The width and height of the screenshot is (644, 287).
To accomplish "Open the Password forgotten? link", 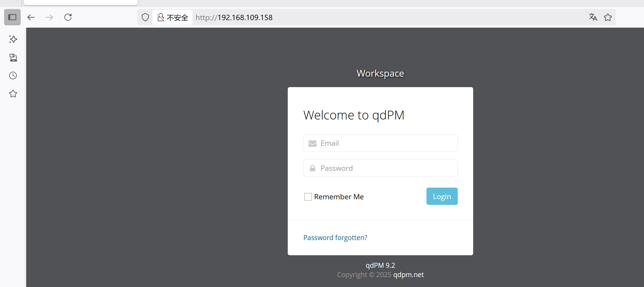I will point(335,238).
